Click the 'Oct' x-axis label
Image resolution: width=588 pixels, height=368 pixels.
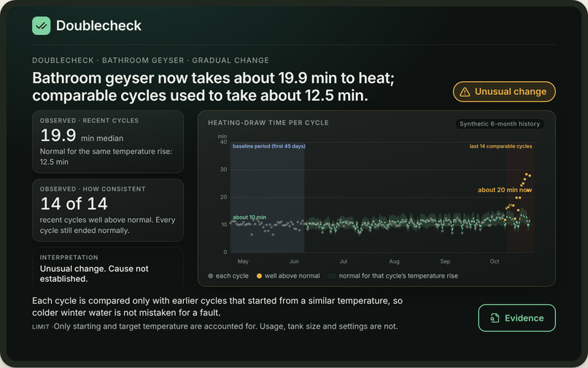(x=495, y=261)
